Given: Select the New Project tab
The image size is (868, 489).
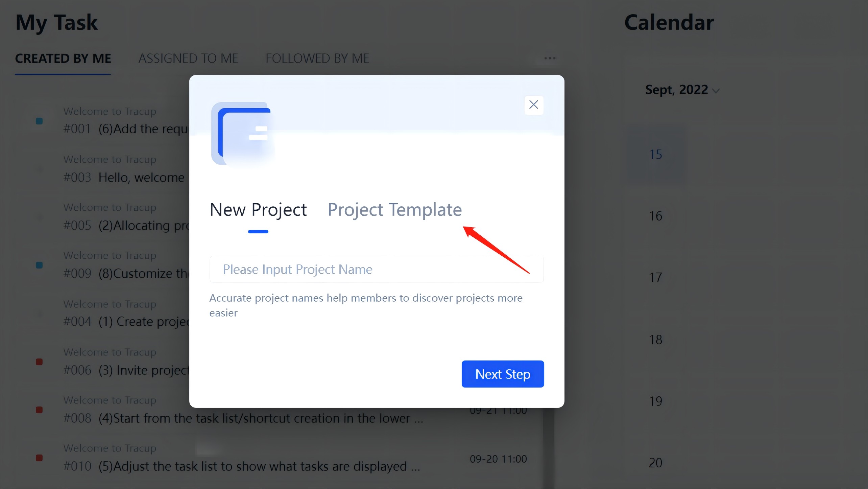Looking at the screenshot, I should pos(258,210).
